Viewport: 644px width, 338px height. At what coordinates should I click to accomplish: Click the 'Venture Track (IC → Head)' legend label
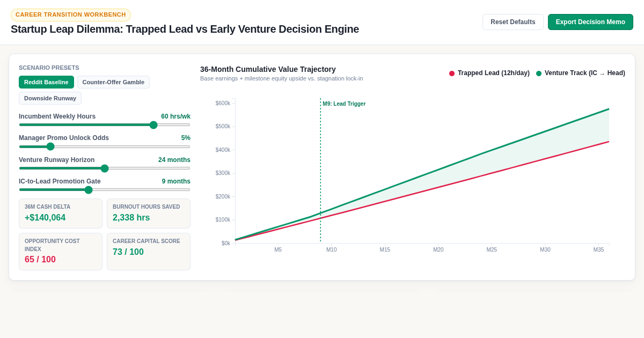pos(585,73)
